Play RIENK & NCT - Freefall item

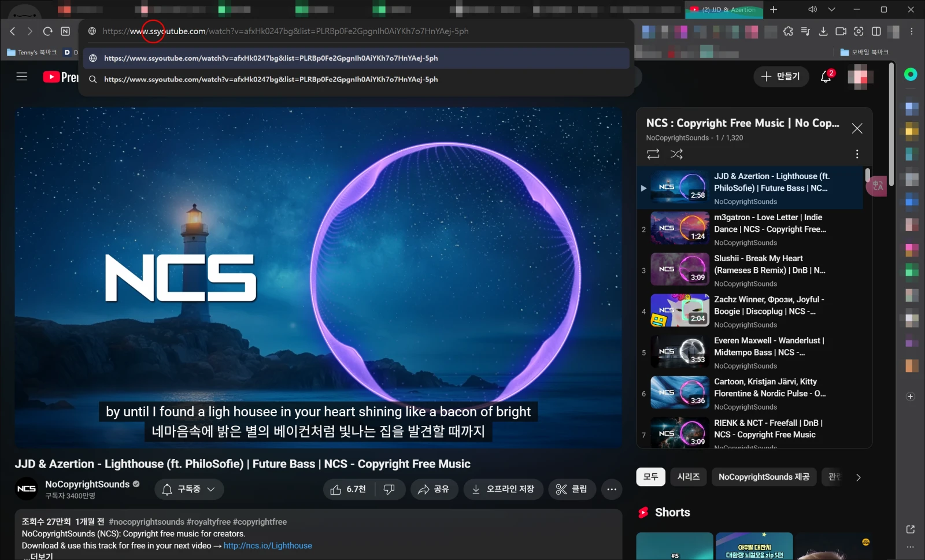coord(750,432)
